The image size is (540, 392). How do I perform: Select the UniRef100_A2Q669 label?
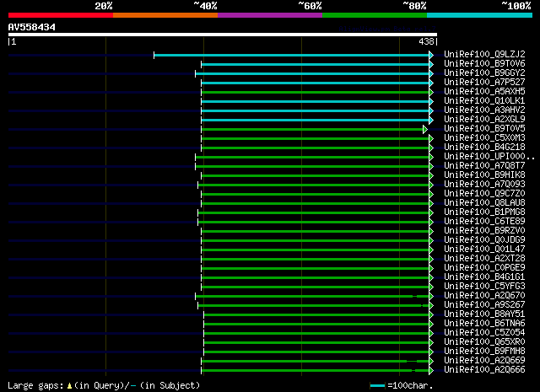[484, 361]
